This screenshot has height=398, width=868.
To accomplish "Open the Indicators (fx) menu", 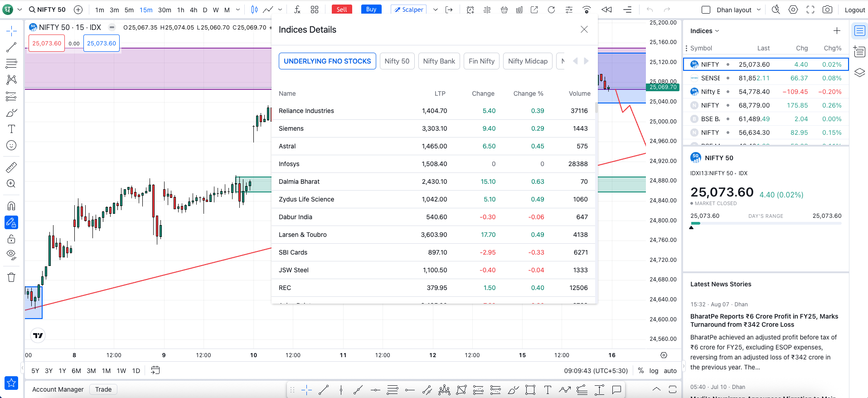I will (x=297, y=10).
